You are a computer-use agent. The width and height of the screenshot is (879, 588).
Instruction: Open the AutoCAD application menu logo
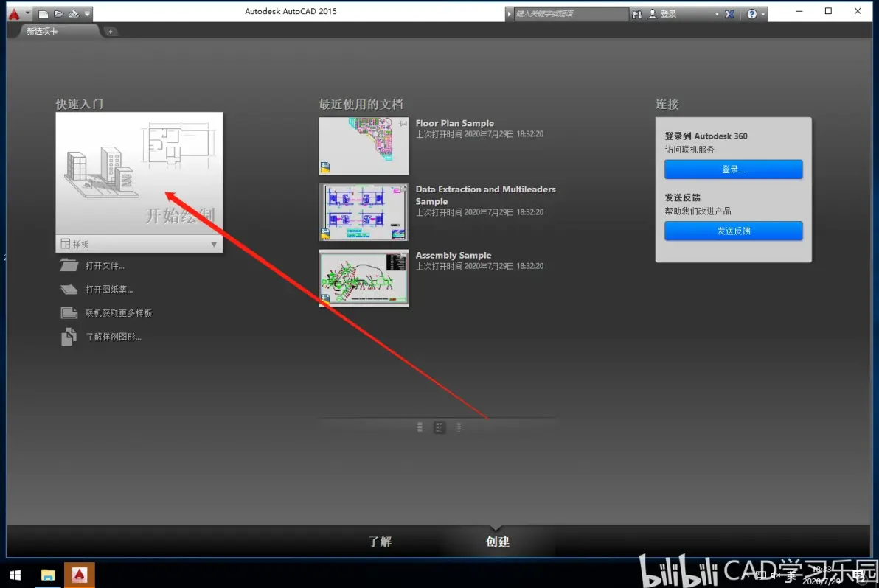tap(14, 14)
